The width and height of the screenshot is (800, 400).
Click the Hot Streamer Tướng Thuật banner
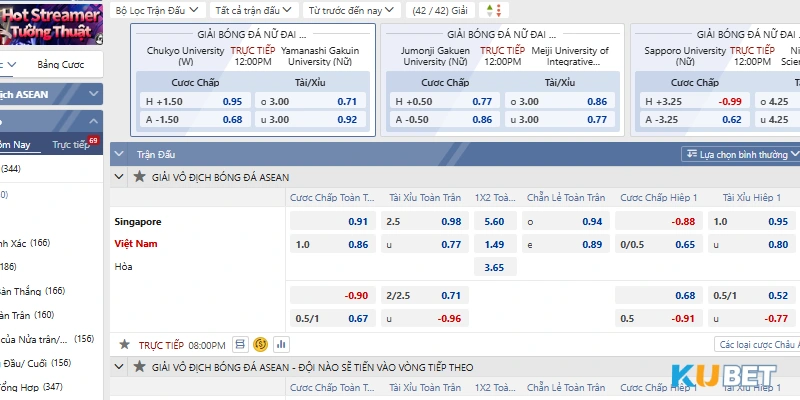(51, 24)
